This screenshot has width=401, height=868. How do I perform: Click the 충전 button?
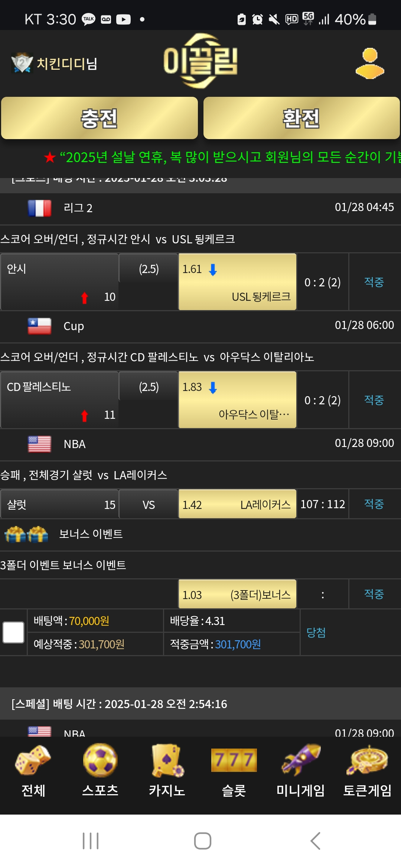click(x=100, y=118)
